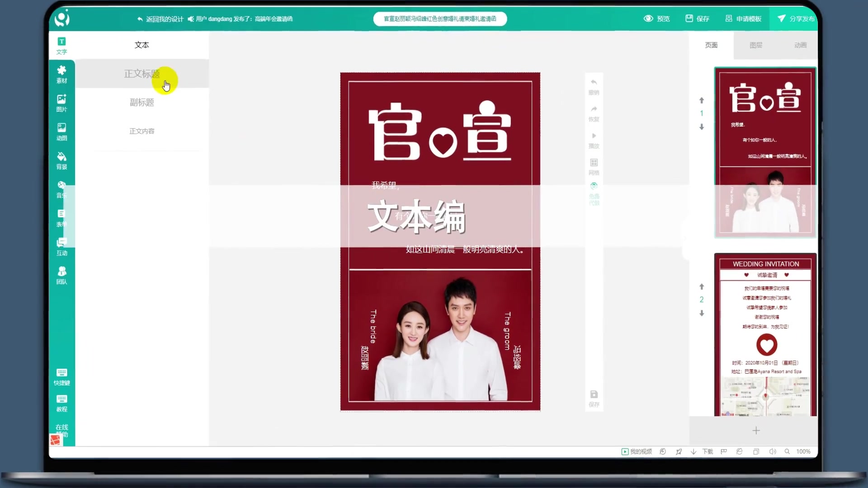Click the 播放 play icon
Viewport: 868px width, 488px height.
pos(594,140)
